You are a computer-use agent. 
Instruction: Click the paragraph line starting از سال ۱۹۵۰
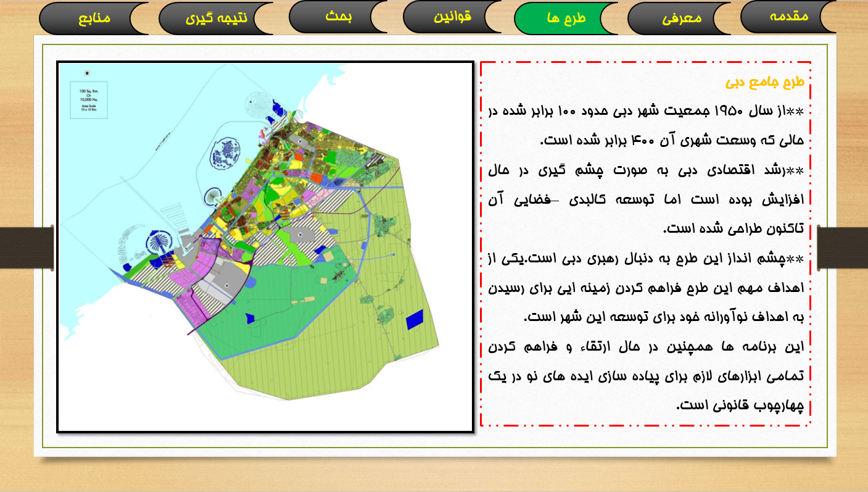647,111
